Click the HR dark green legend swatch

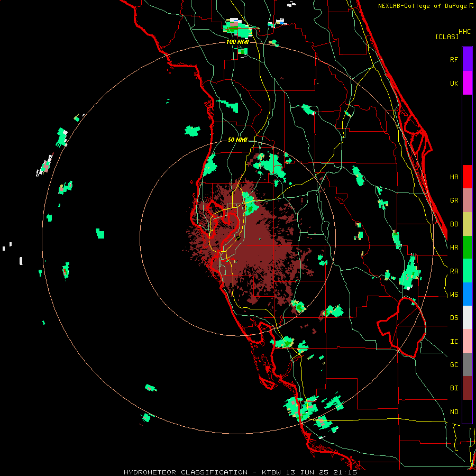click(467, 248)
